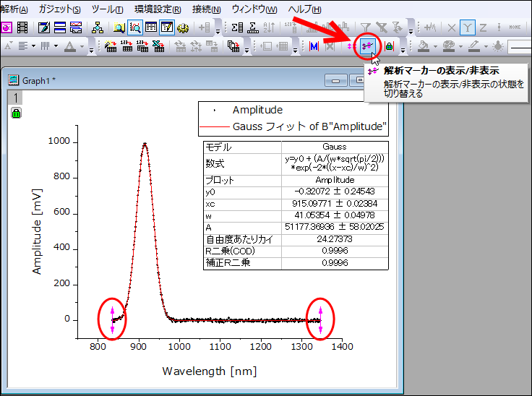
Task: Click the merge graph windows icon
Action: (x=76, y=27)
